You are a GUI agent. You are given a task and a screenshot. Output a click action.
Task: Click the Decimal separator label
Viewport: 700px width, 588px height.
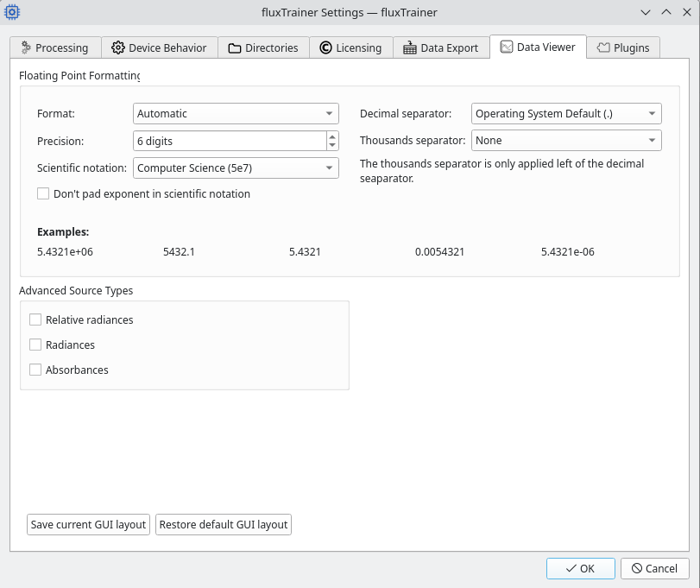click(x=406, y=113)
